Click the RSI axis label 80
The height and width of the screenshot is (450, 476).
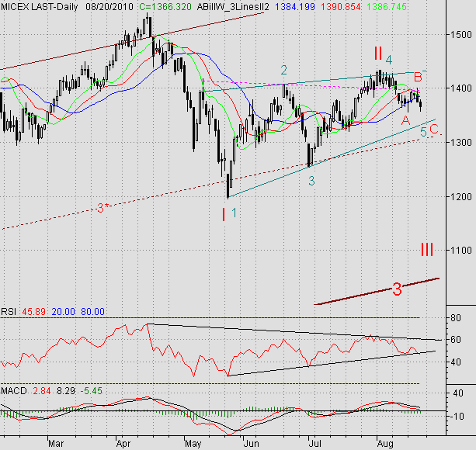tap(456, 318)
